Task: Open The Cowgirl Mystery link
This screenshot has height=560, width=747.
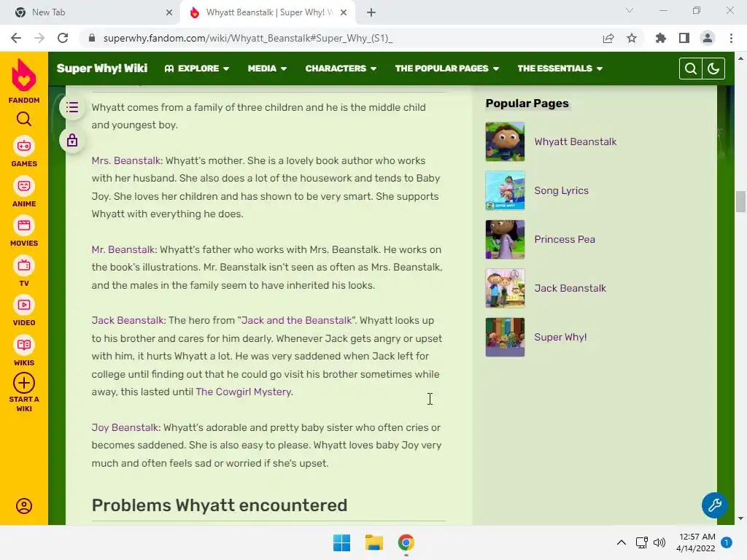Action: (x=244, y=392)
